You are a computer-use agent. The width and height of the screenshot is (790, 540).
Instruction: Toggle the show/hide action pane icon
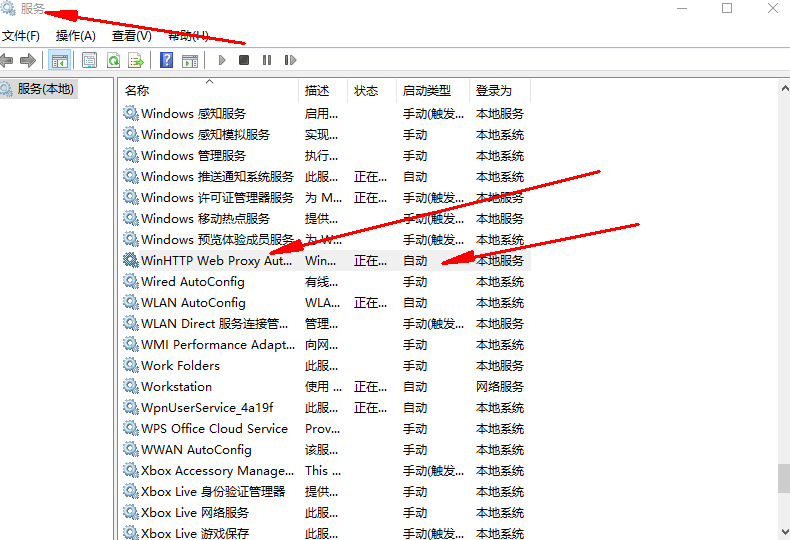pyautogui.click(x=190, y=60)
